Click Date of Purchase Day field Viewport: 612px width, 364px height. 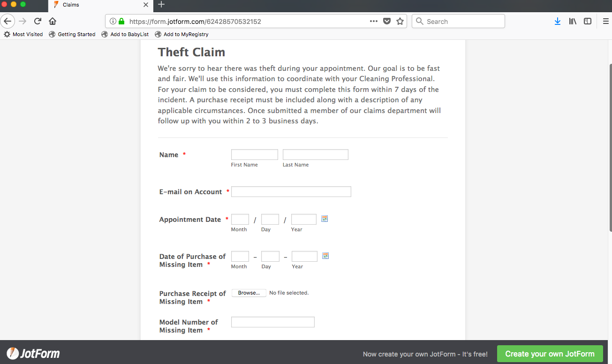coord(271,256)
